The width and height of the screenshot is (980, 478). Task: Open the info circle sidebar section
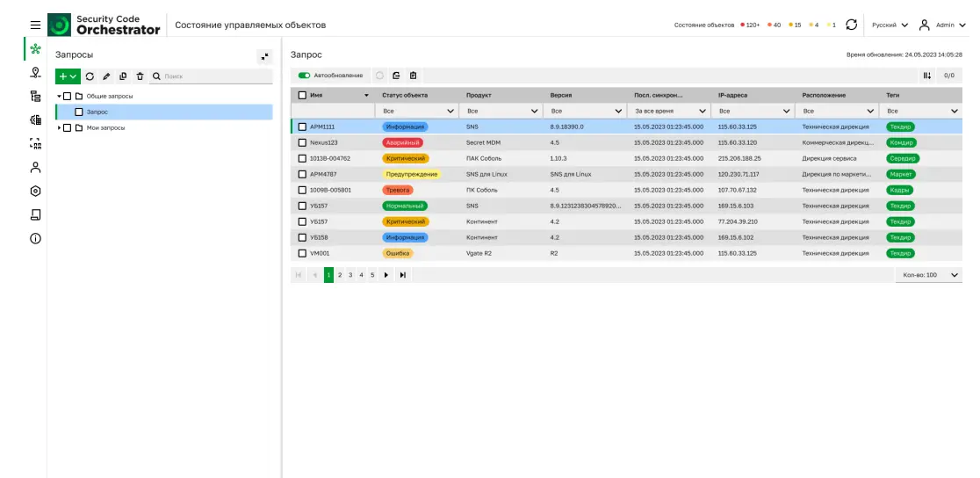(x=36, y=238)
